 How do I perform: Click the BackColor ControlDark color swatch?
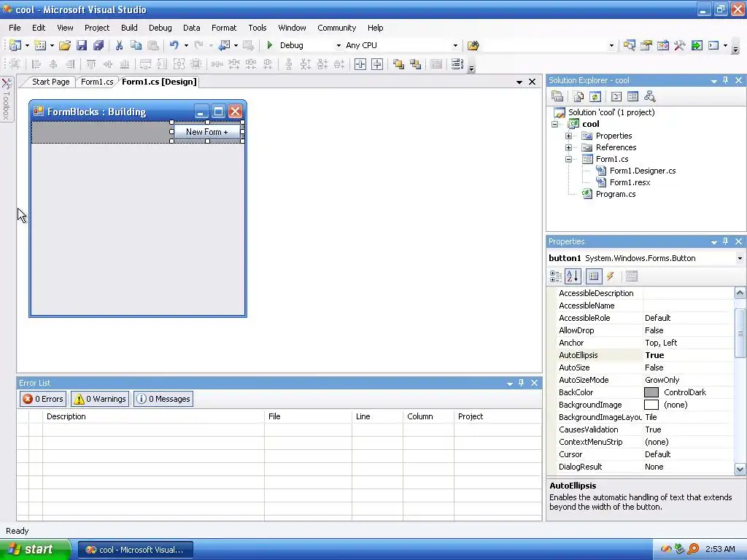(651, 392)
